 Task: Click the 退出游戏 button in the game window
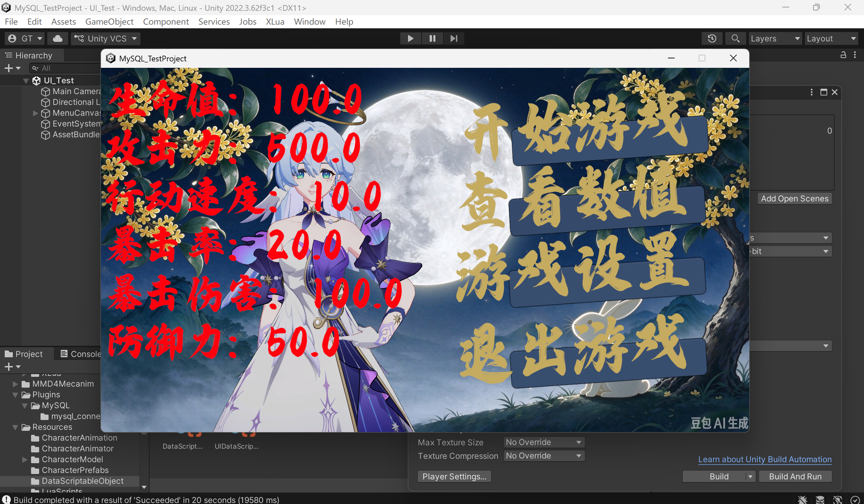[609, 363]
